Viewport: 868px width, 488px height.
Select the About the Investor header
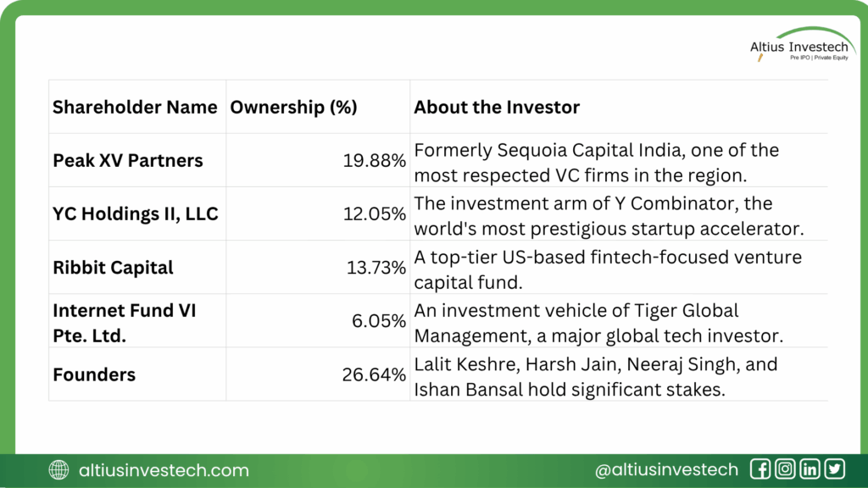[x=497, y=108]
